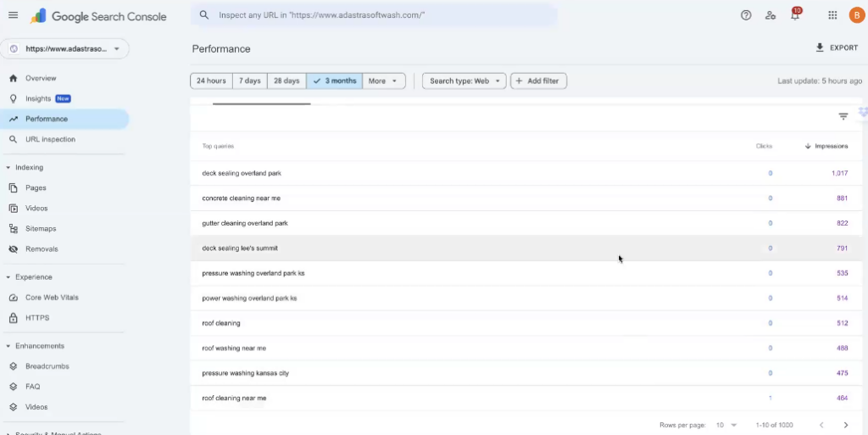This screenshot has height=435, width=868.
Task: Click the Videos icon under Indexing
Action: pos(14,208)
